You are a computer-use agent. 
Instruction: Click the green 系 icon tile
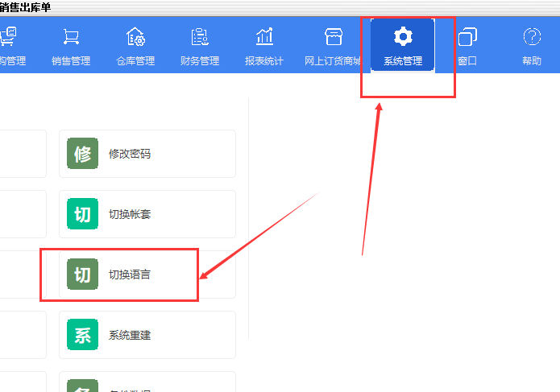[82, 335]
